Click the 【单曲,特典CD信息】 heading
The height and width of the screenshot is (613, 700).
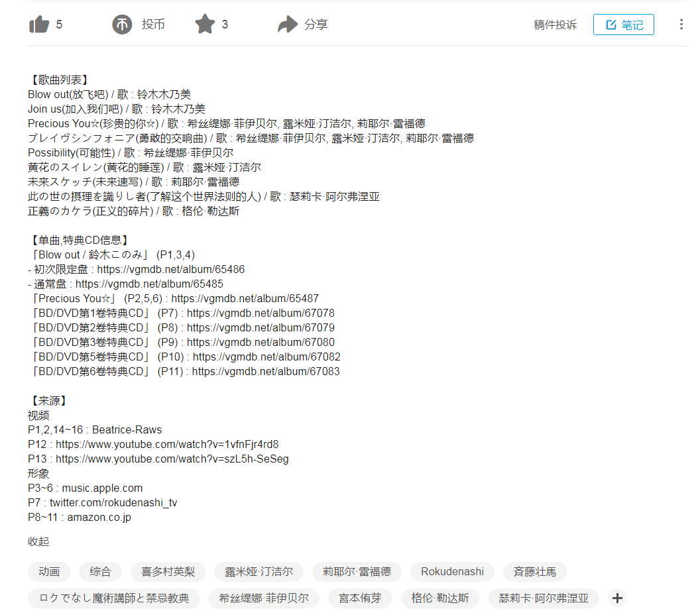[80, 240]
